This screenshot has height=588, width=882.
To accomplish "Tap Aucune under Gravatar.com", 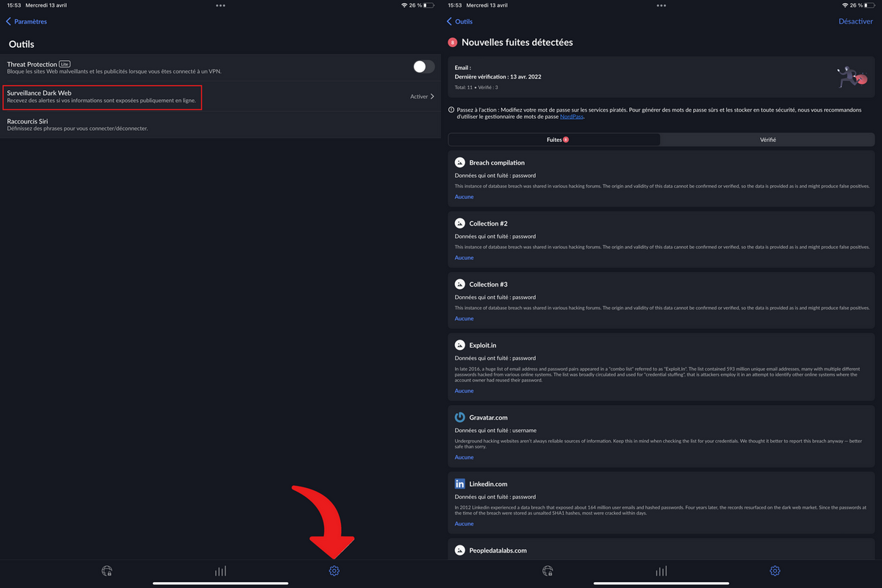I will 464,457.
